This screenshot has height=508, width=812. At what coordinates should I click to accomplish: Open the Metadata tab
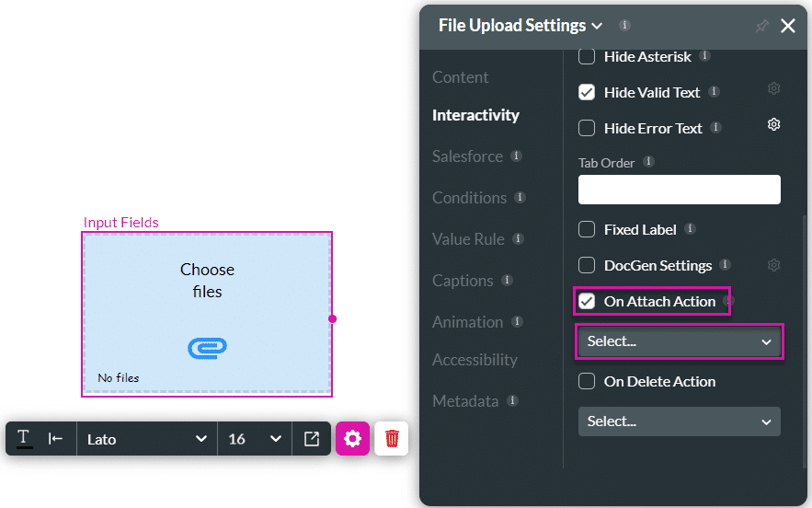[x=465, y=401]
